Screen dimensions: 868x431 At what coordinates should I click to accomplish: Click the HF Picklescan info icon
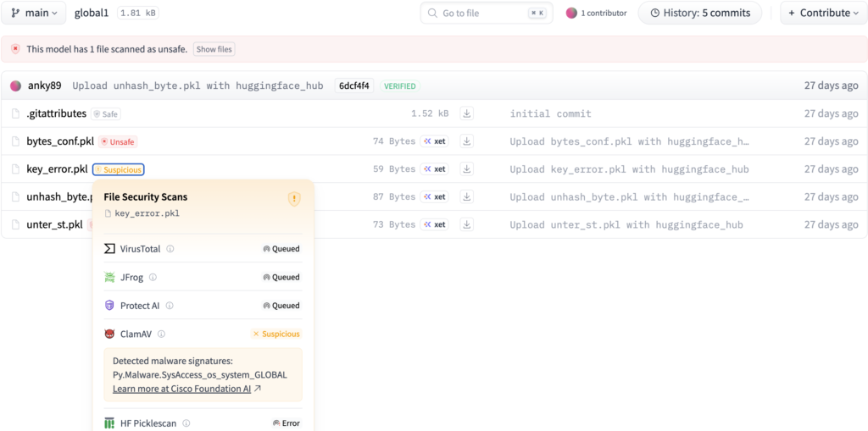pyautogui.click(x=186, y=423)
